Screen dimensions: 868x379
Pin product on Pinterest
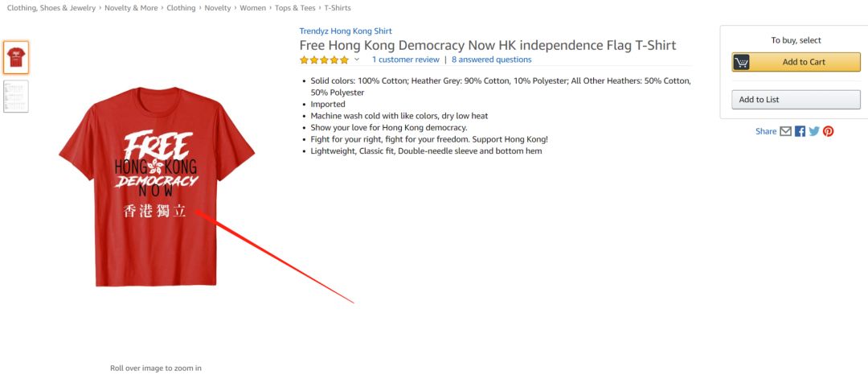click(x=828, y=131)
